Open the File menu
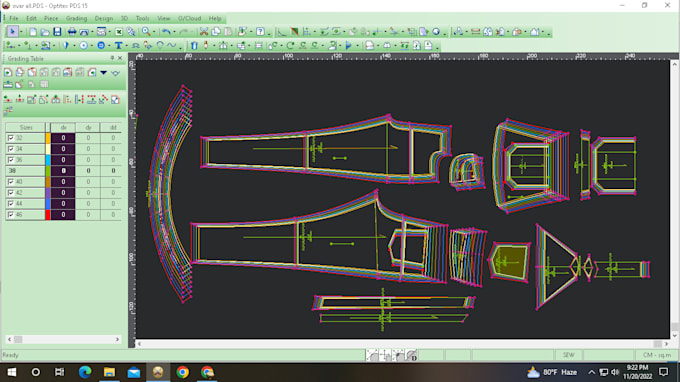 pos(14,18)
